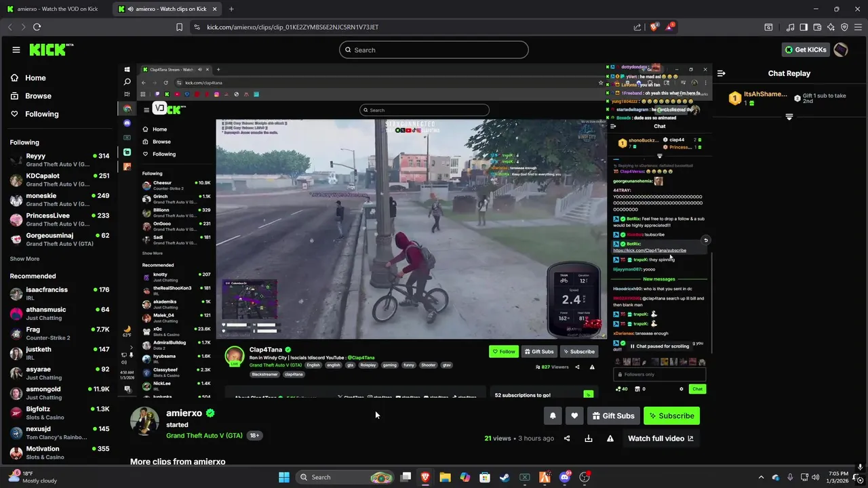Open Gorgeousminaj channel in sidebar
The height and width of the screenshot is (488, 868).
point(60,239)
